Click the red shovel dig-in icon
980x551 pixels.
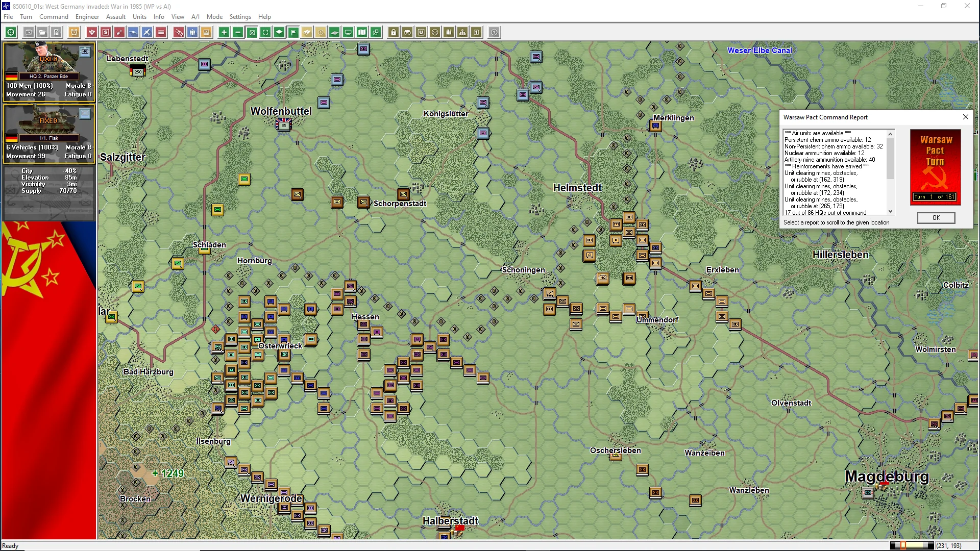119,32
